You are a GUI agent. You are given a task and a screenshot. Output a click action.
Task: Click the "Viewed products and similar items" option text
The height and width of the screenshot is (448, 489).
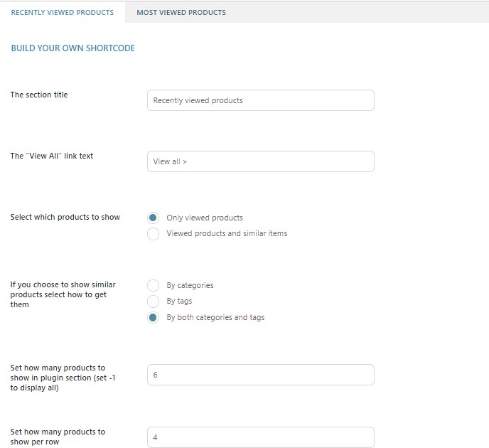click(227, 233)
